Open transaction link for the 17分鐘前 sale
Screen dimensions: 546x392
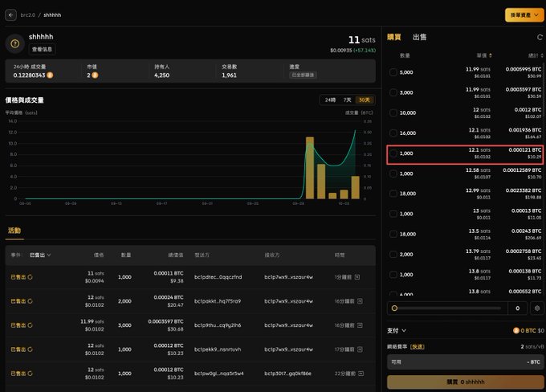[360, 349]
